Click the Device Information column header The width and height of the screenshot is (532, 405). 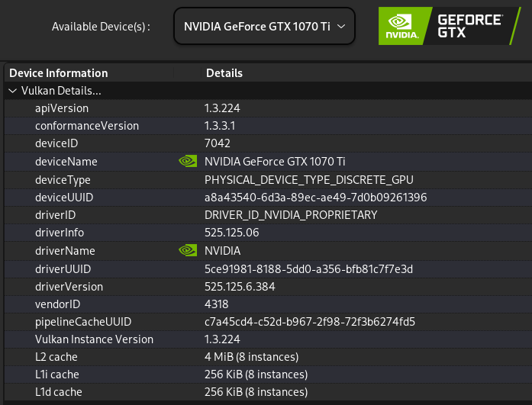[59, 73]
